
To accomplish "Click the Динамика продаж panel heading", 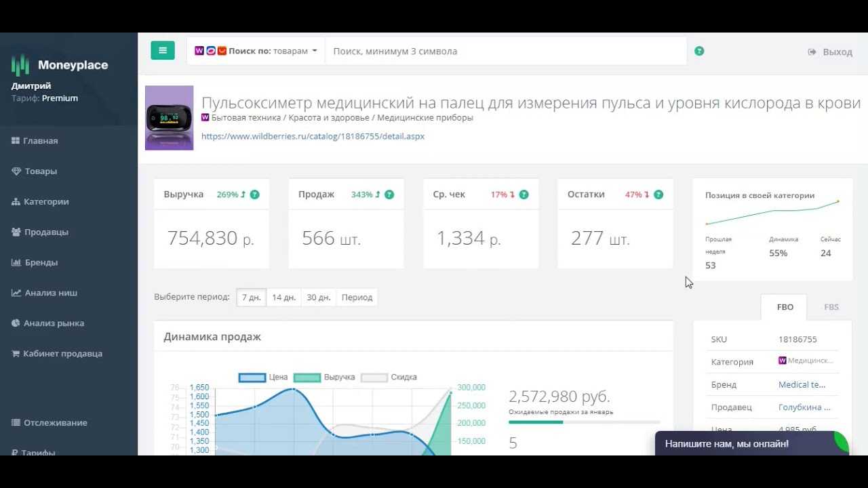I will 212,337.
